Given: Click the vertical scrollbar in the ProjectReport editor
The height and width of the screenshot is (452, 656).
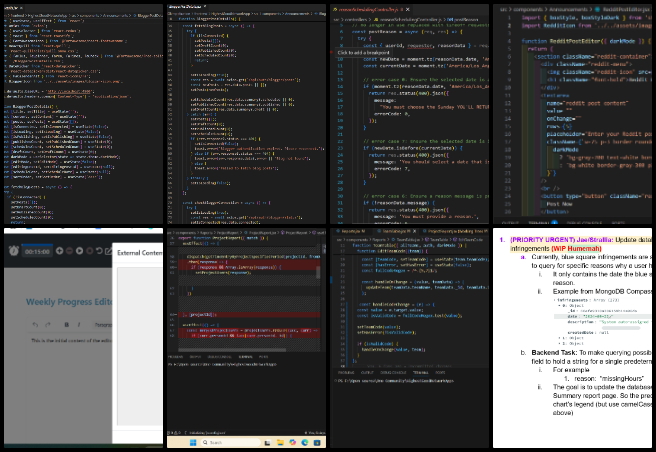Looking at the screenshot, I should pyautogui.click(x=318, y=273).
